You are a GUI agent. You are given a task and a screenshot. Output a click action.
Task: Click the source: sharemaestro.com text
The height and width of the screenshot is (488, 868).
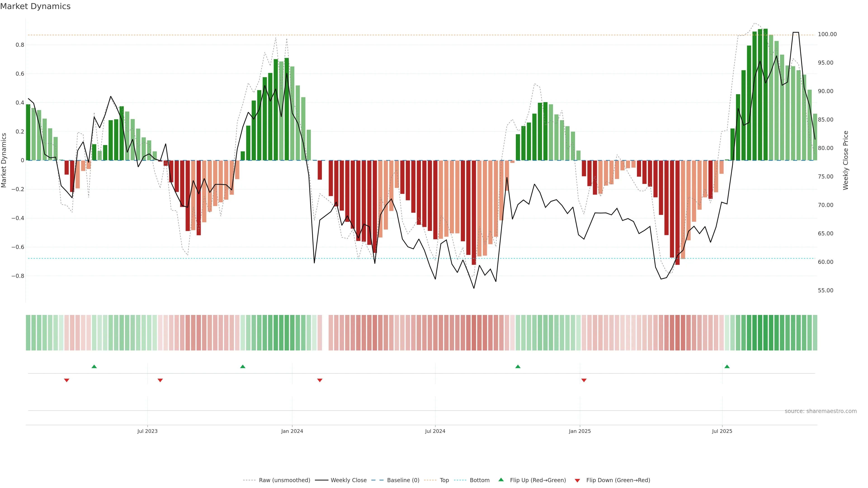point(821,411)
